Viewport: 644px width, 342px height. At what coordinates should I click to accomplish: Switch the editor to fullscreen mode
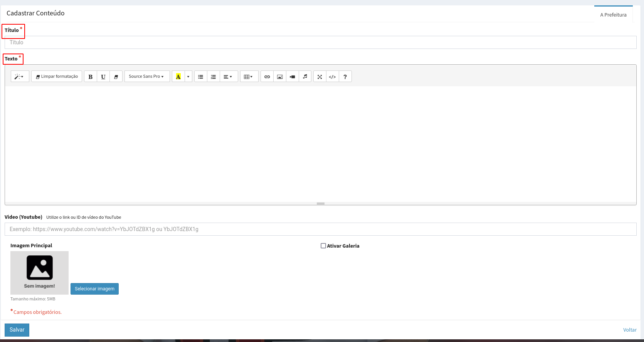(320, 77)
